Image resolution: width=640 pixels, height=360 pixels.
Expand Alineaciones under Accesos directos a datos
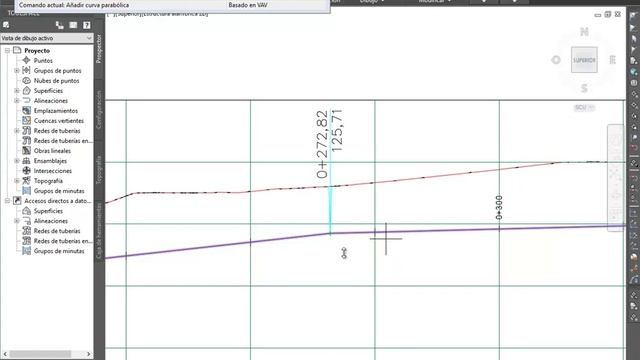coord(17,221)
